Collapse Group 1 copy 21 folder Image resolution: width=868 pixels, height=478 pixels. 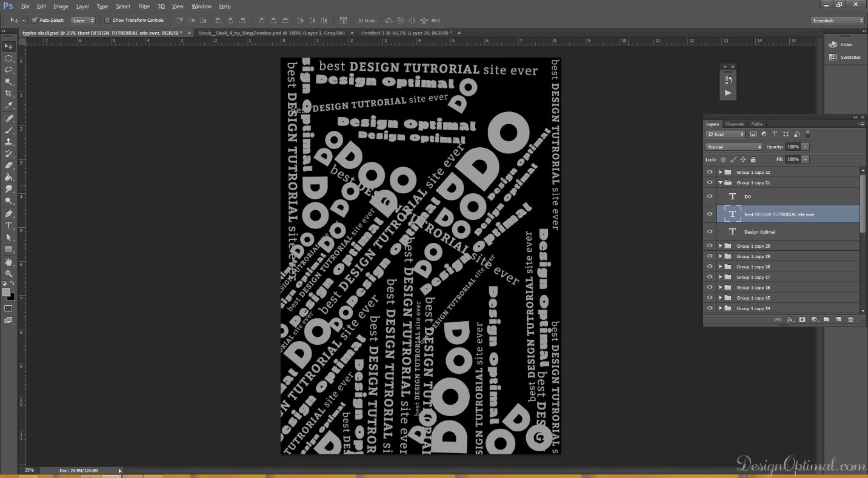(721, 182)
